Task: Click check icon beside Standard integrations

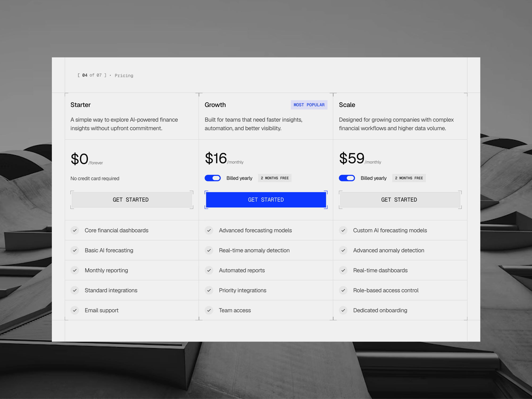Action: point(75,290)
